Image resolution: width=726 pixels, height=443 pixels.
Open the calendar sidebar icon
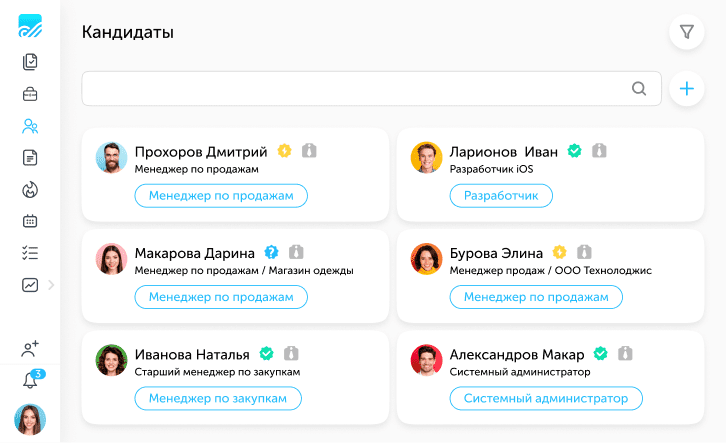[x=30, y=221]
